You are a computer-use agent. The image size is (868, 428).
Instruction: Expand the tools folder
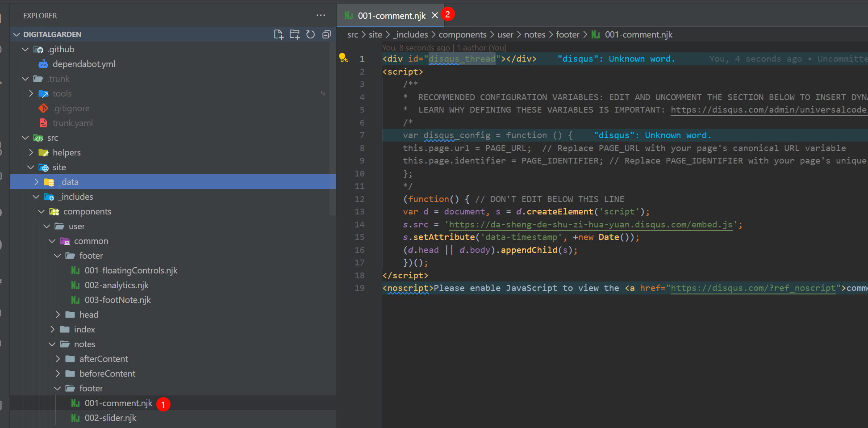(31, 93)
